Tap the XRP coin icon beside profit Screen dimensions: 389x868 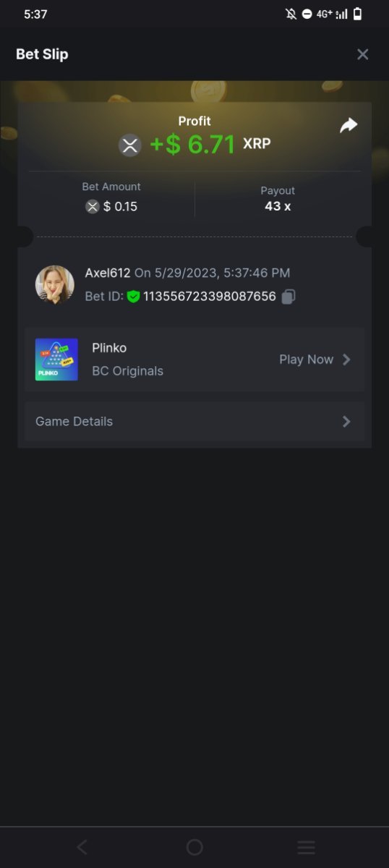(130, 145)
